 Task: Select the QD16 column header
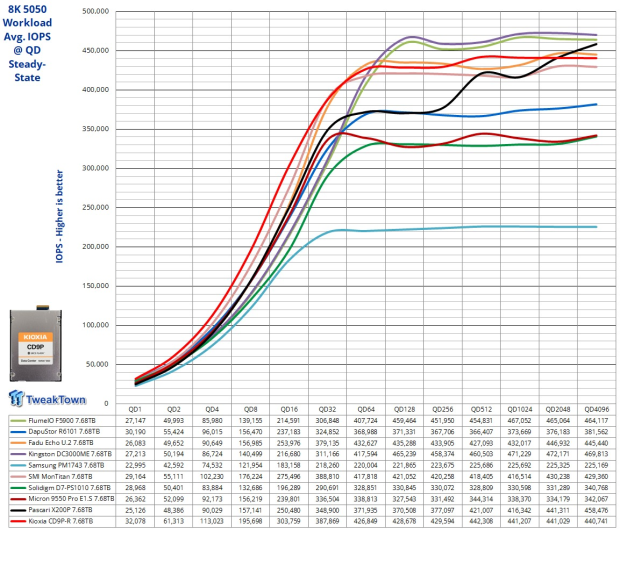[289, 409]
